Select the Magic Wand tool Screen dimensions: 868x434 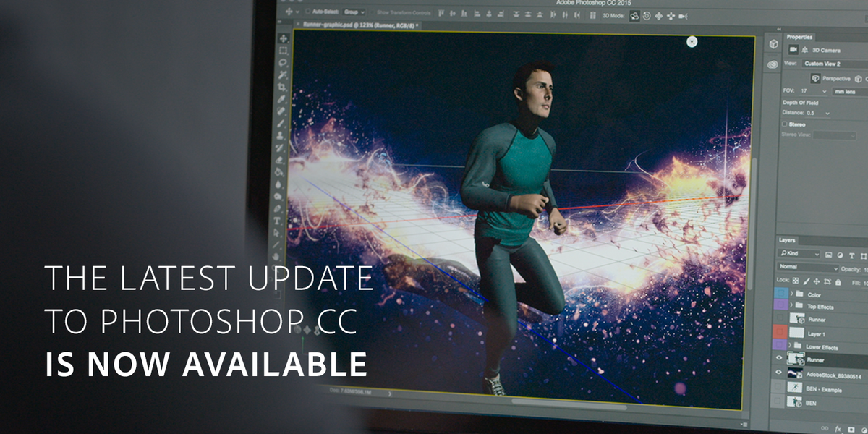point(282,75)
